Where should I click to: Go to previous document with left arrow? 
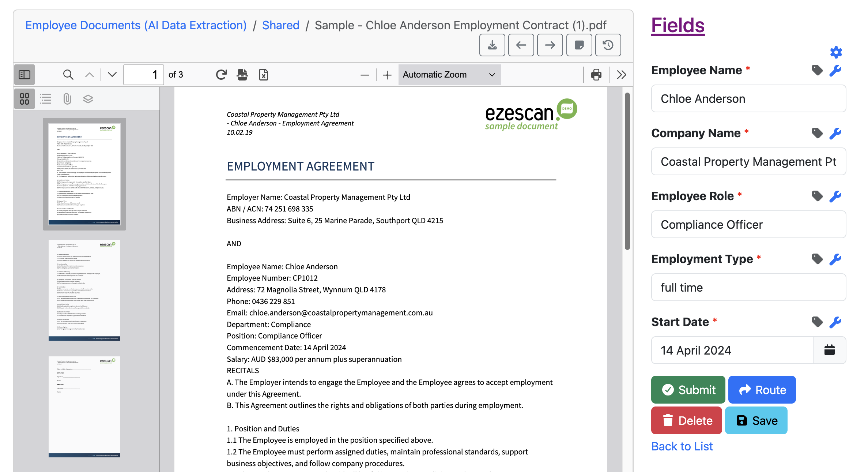point(521,45)
